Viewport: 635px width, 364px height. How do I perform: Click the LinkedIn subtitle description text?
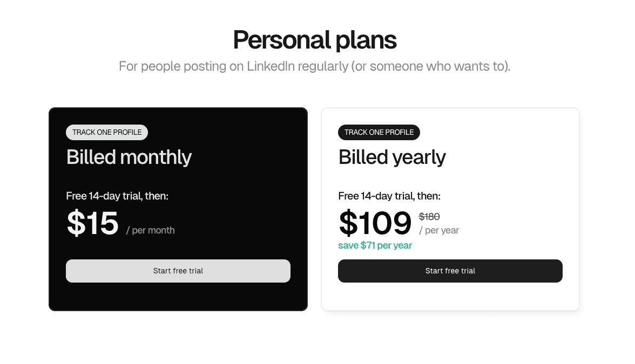[314, 66]
